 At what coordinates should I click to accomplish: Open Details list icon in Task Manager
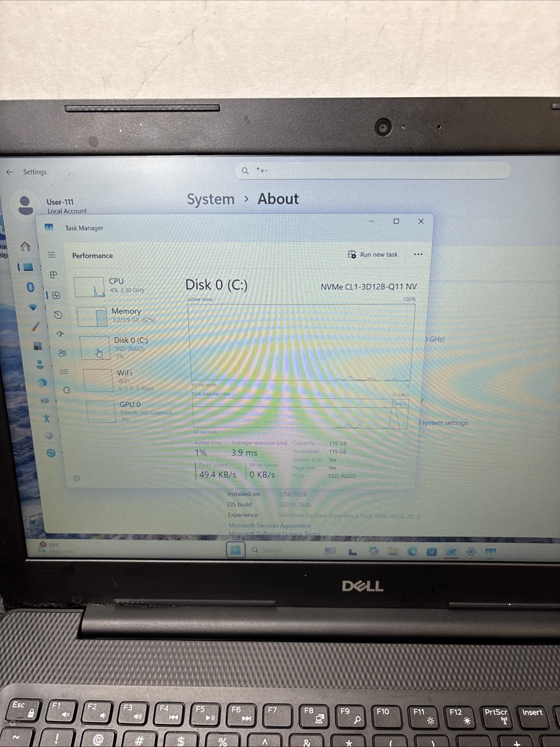click(x=64, y=372)
